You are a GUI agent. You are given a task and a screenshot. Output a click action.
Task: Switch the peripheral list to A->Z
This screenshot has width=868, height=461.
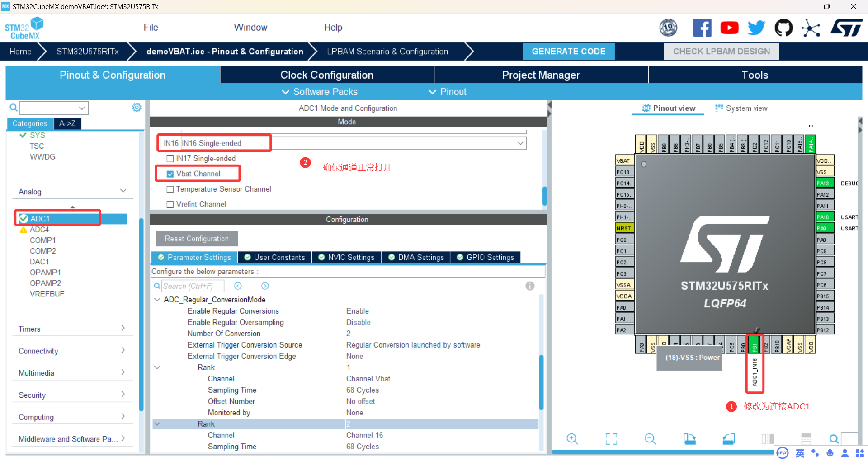[x=67, y=123]
